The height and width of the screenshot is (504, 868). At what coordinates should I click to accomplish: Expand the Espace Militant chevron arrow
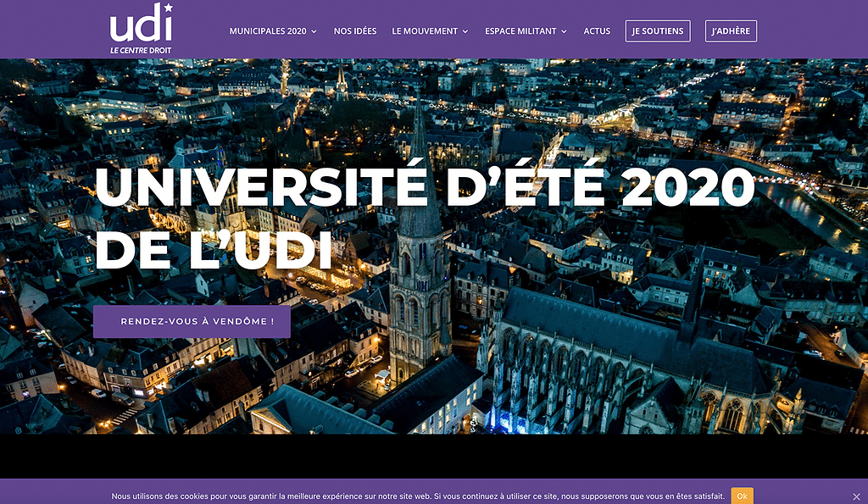coord(565,31)
